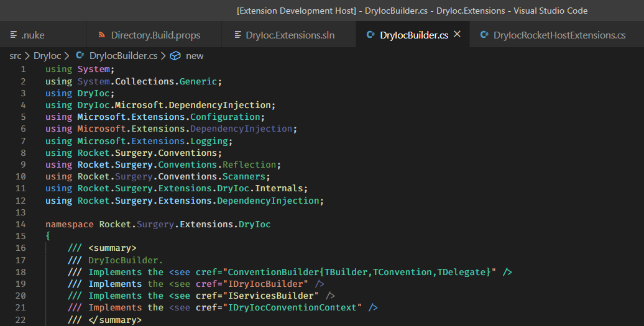
Task: Open the .nuke tab
Action: pyautogui.click(x=43, y=35)
